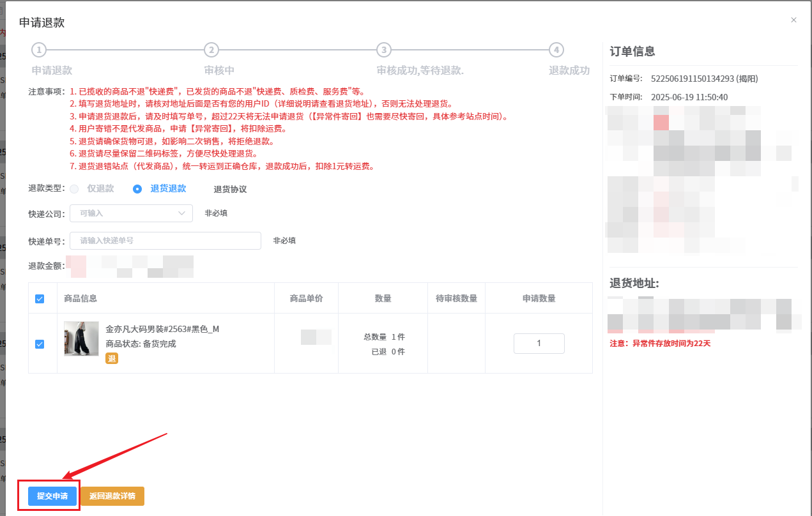Select the 退货退款 radio option

(137, 189)
